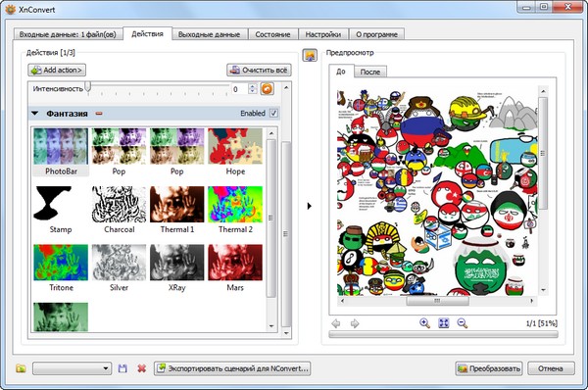
Task: Collapse the Фантазия action section
Action: click(x=35, y=114)
